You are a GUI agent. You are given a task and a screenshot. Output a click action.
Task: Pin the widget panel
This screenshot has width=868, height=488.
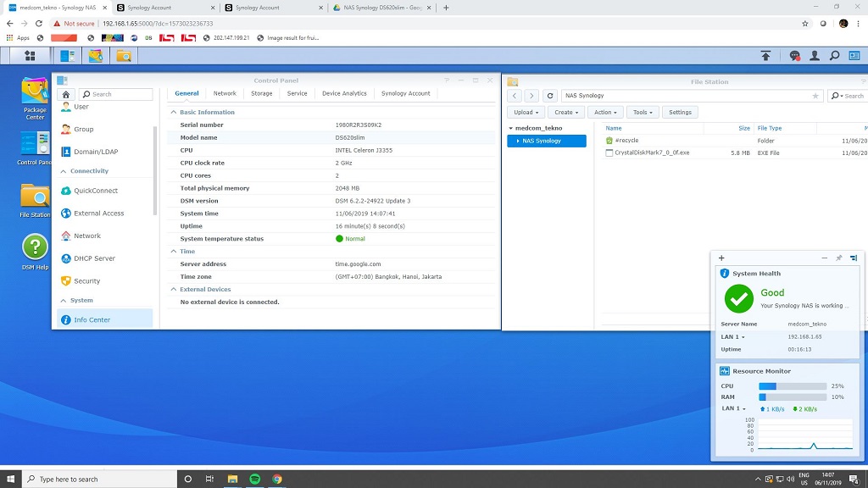tap(838, 258)
